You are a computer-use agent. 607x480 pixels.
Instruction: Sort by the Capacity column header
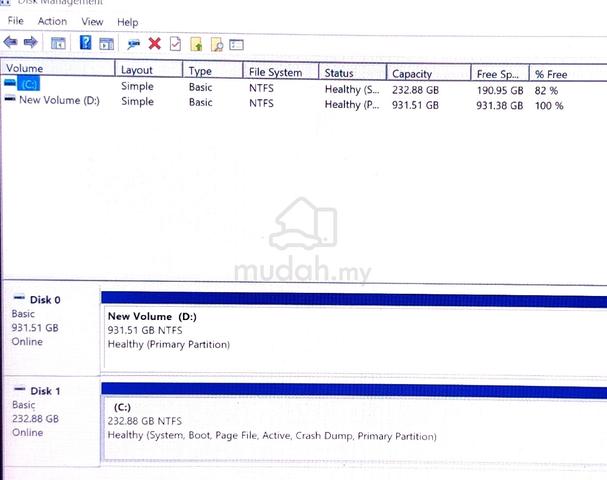[x=429, y=74]
